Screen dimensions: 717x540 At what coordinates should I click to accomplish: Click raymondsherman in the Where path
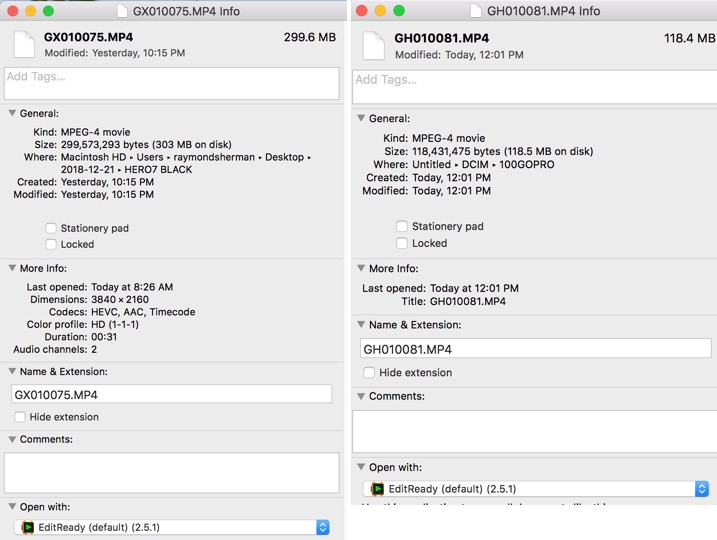click(214, 157)
